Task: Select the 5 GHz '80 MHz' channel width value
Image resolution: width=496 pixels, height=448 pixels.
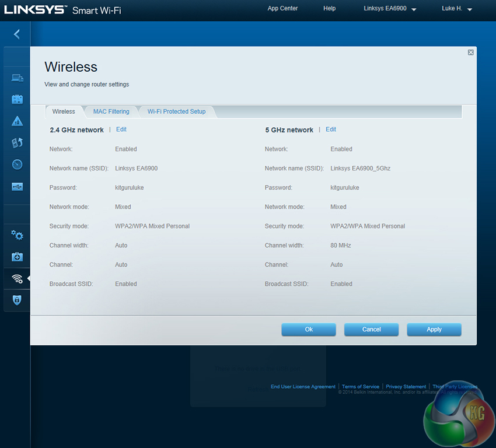Action: (x=341, y=246)
